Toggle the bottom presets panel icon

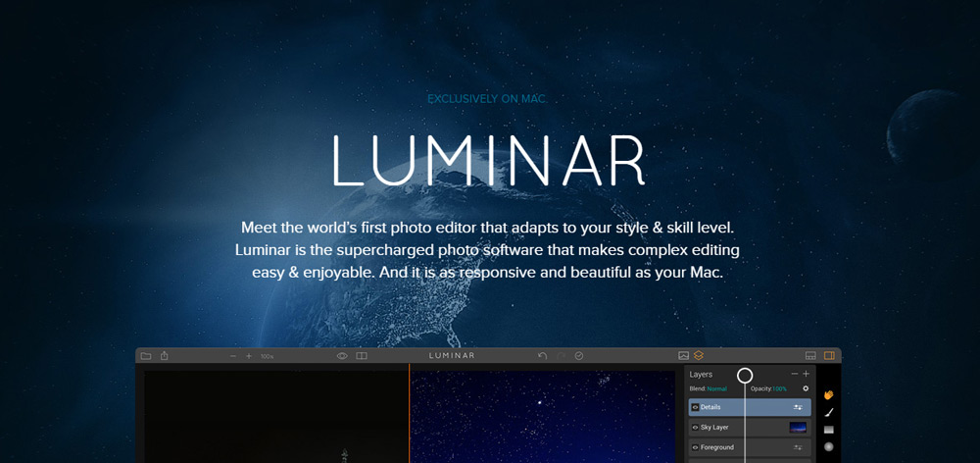tap(810, 356)
